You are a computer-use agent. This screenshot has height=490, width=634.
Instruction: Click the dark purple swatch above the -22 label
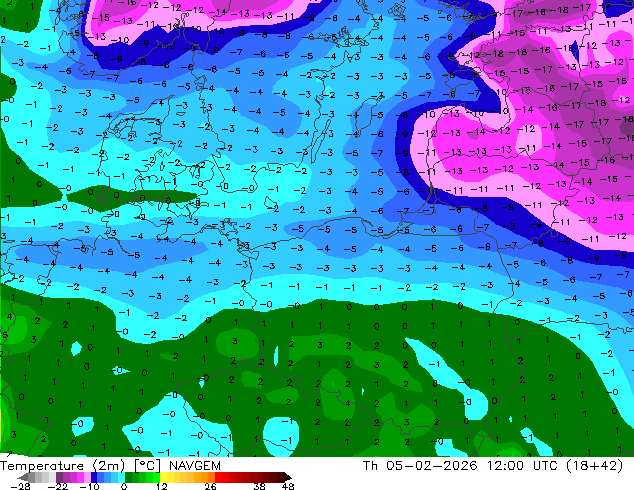(59, 477)
